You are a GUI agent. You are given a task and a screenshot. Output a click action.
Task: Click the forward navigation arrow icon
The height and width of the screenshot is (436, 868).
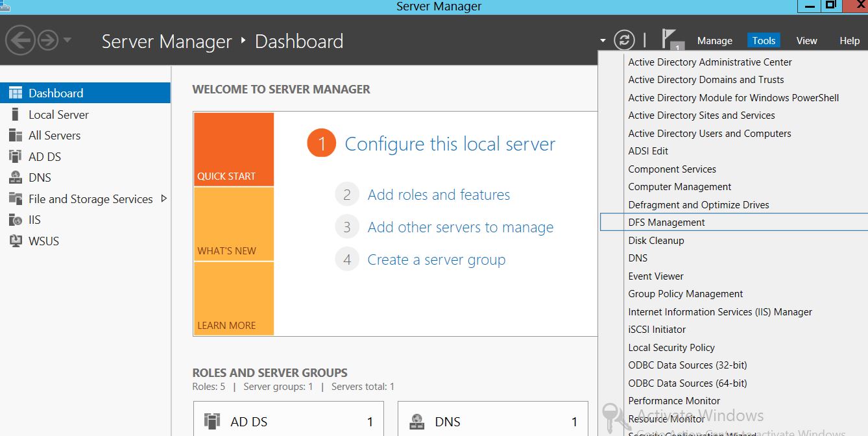point(48,41)
